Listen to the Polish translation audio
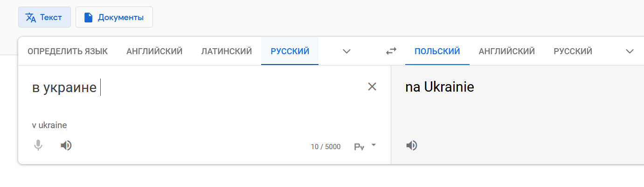The image size is (644, 187). click(411, 146)
